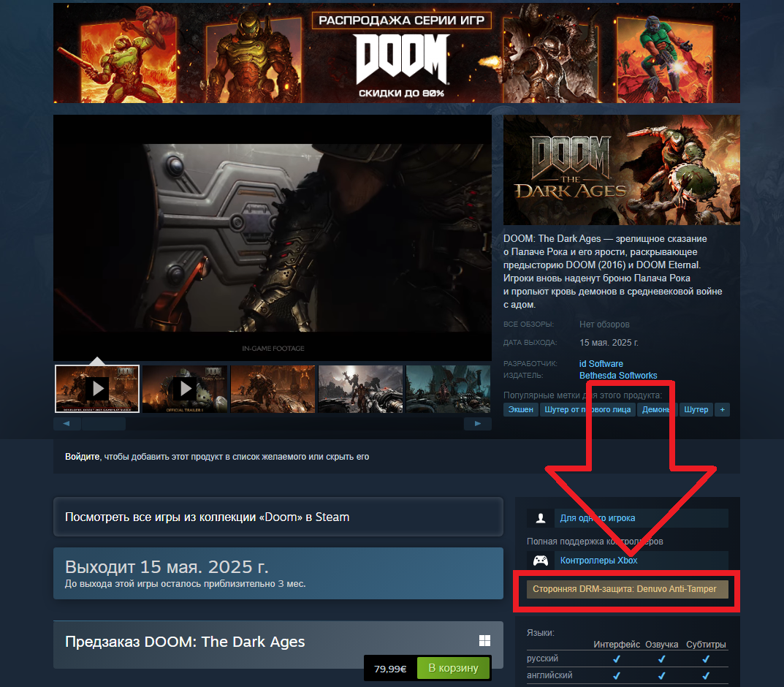
Task: Select the Экшен tag
Action: (x=520, y=409)
